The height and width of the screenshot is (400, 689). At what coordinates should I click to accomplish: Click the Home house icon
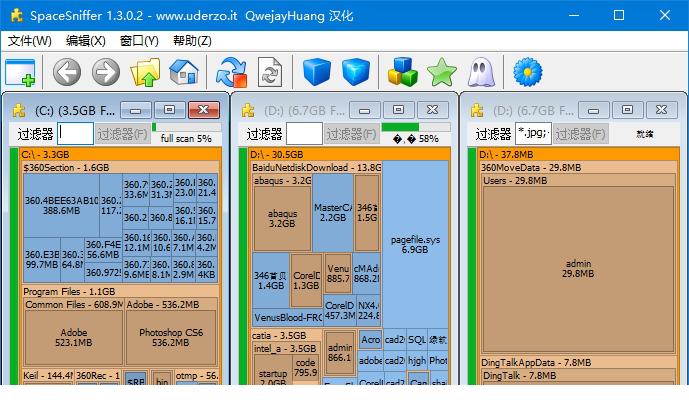184,72
